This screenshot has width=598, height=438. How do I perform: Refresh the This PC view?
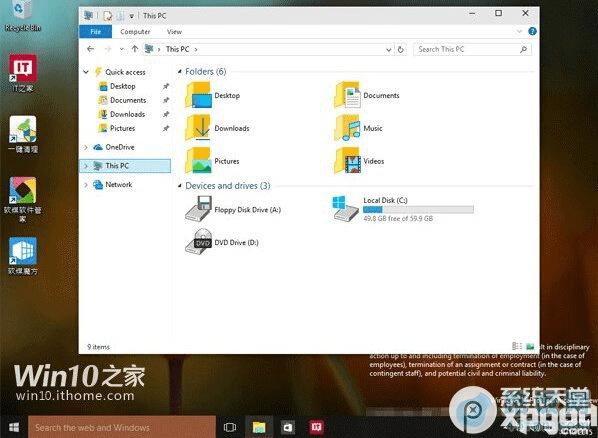point(400,50)
